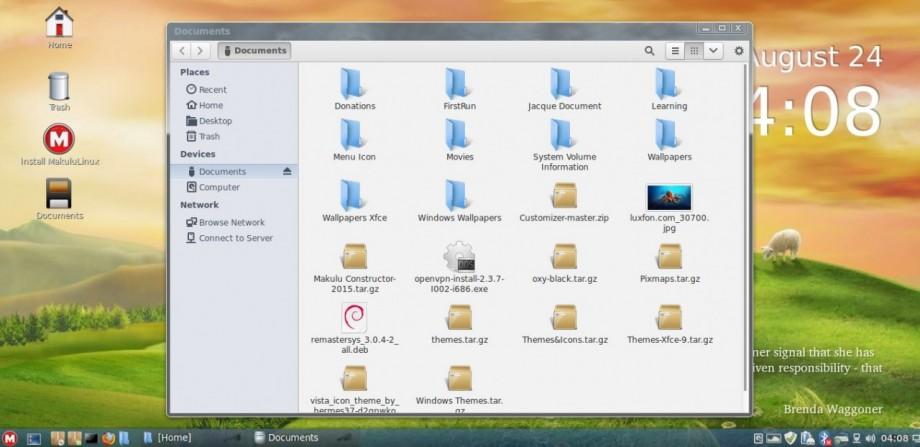Click the Documents path bar button

(254, 50)
